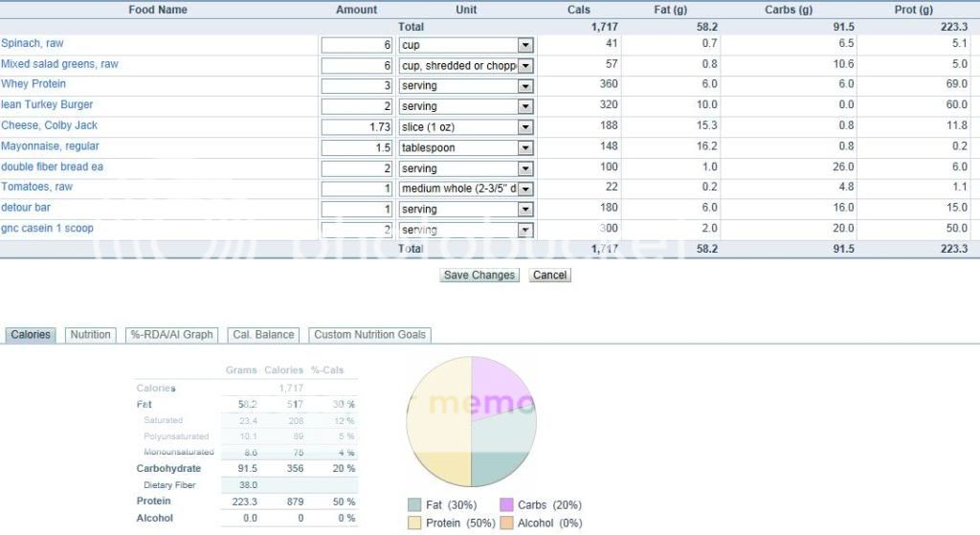Click the Fat legend color swatch
Screen dimensions: 980x535
coord(413,505)
